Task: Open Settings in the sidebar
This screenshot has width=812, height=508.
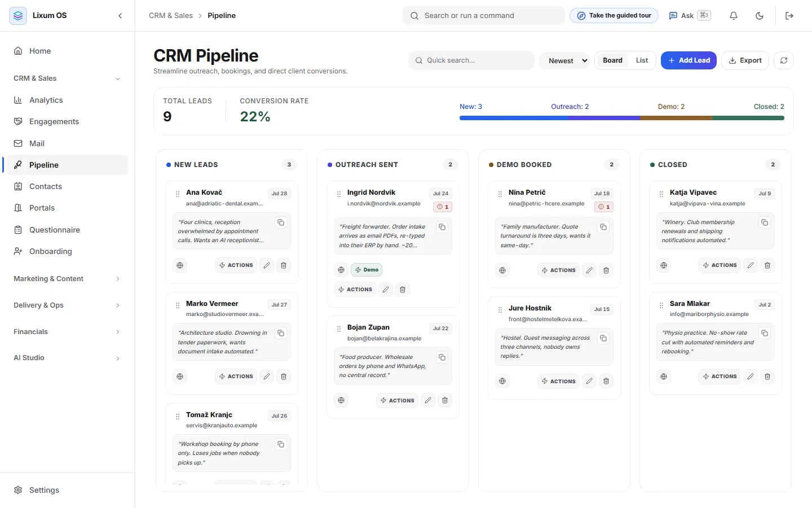Action: pos(68,490)
